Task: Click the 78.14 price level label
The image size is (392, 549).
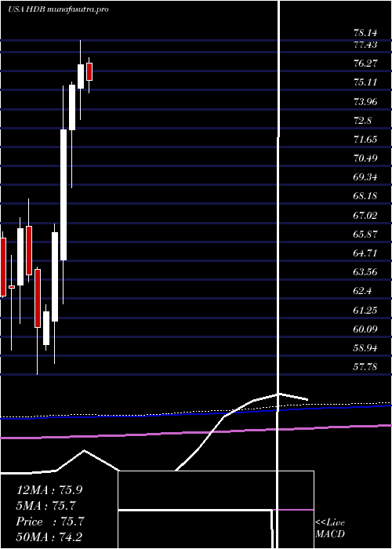Action: pyautogui.click(x=365, y=33)
